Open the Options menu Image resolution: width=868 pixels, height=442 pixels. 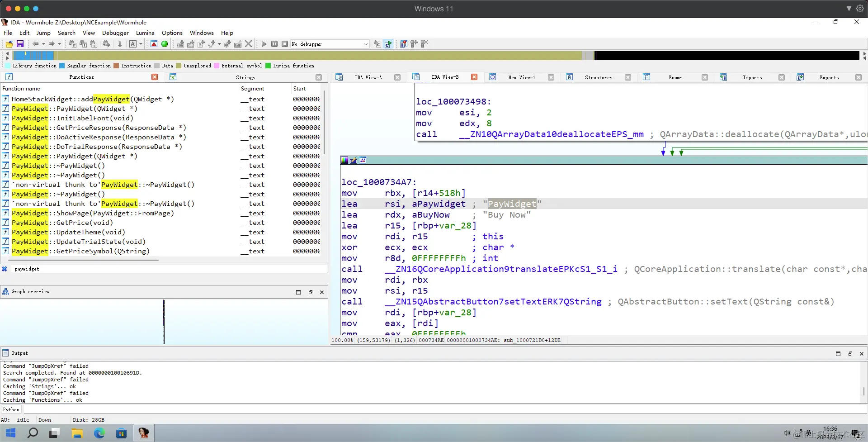[x=172, y=33]
